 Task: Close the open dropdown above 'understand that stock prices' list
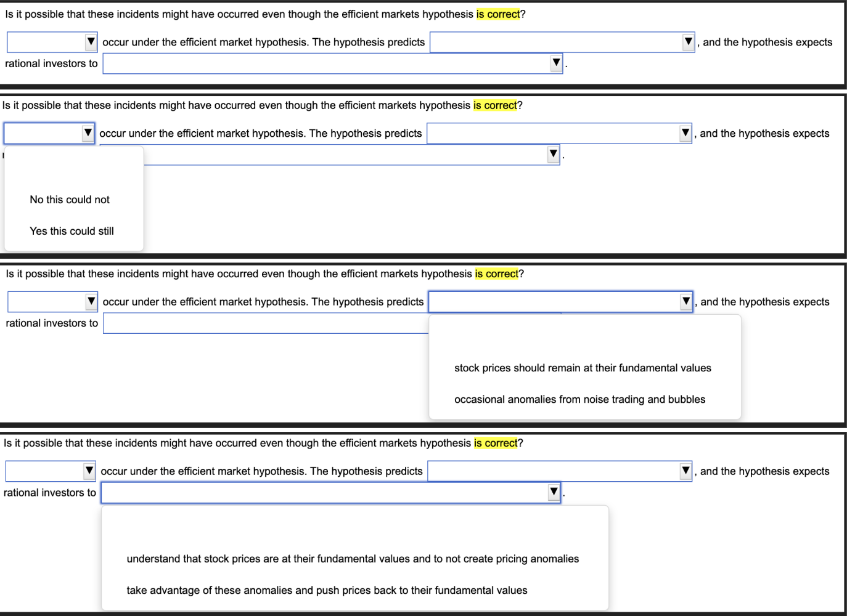point(331,493)
